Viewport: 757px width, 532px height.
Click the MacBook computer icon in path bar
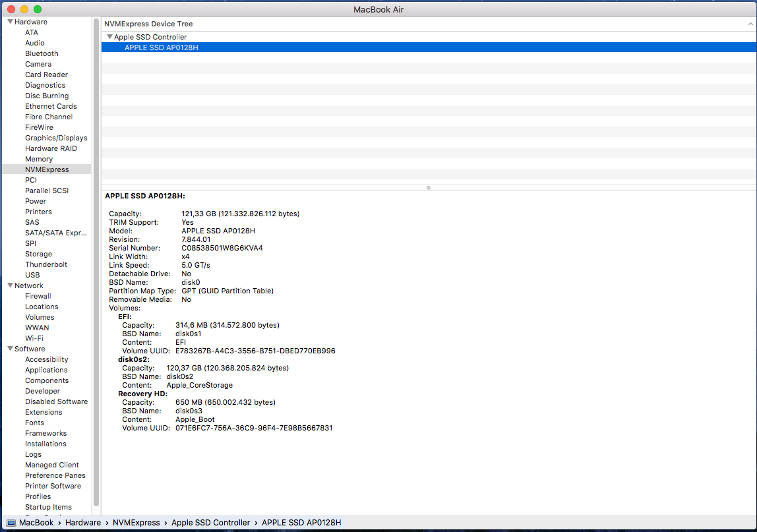tap(11, 523)
